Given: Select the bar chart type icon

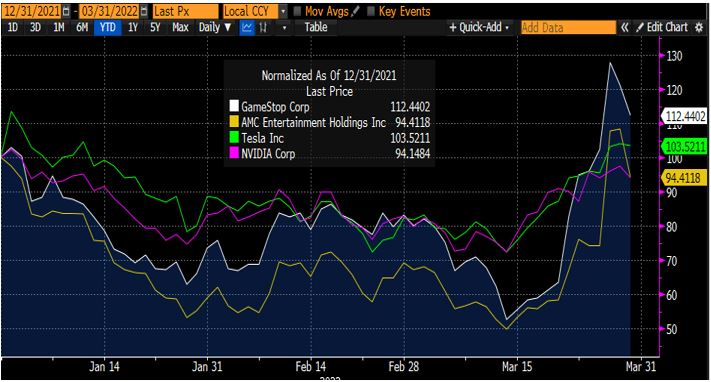Looking at the screenshot, I should point(263,27).
